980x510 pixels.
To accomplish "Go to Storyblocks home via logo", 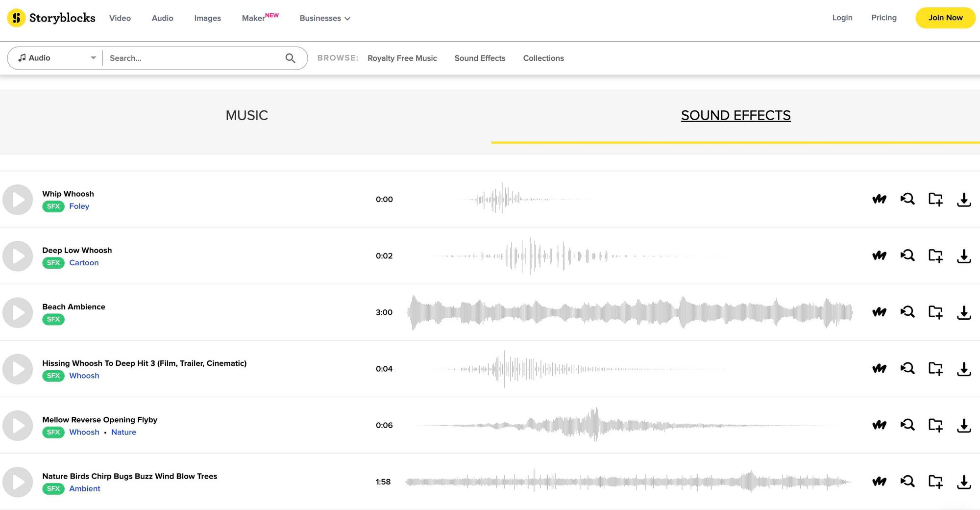I will pos(51,18).
